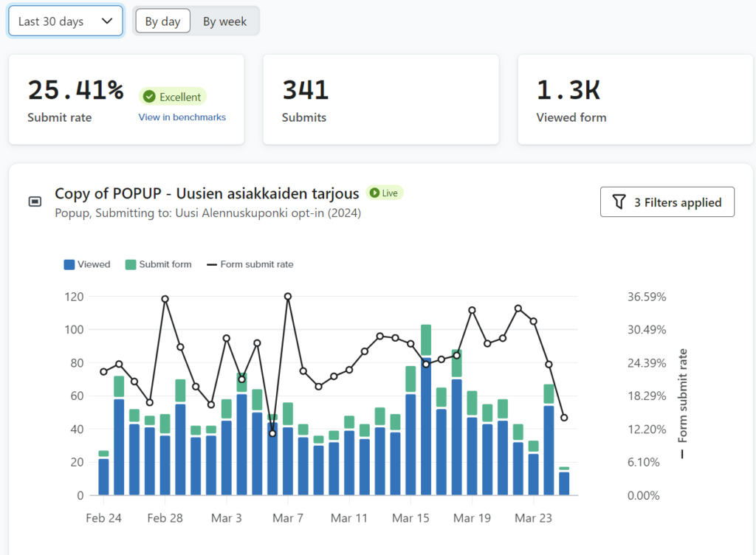Viewport: 756px width, 555px height.
Task: Click the Feb 24 x-axis label
Action: 103,518
